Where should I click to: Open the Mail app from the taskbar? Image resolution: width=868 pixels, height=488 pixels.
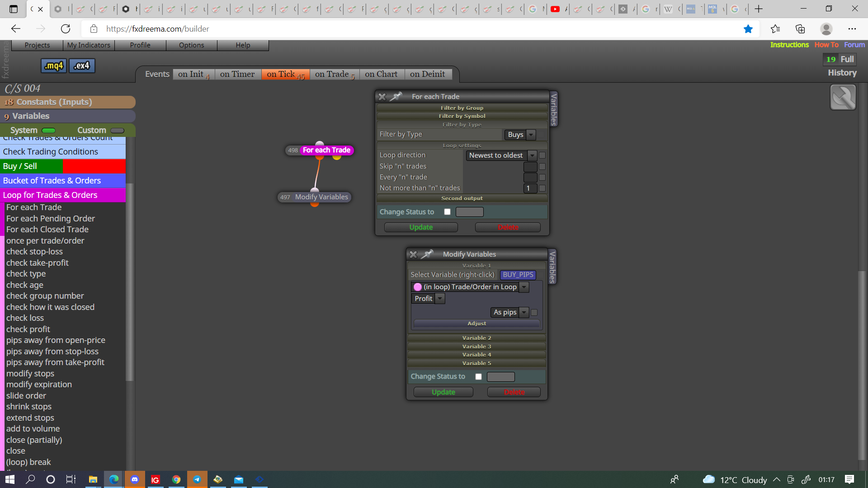click(239, 479)
